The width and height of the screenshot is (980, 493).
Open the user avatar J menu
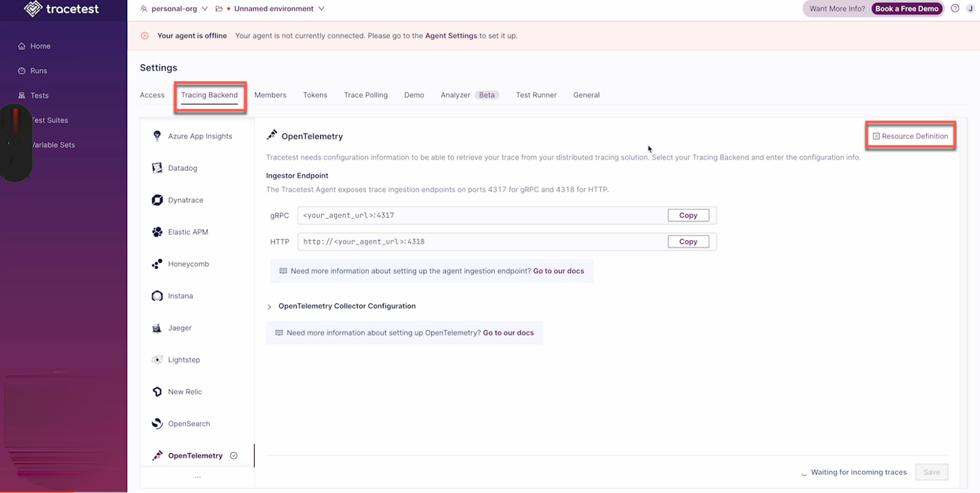(970, 9)
